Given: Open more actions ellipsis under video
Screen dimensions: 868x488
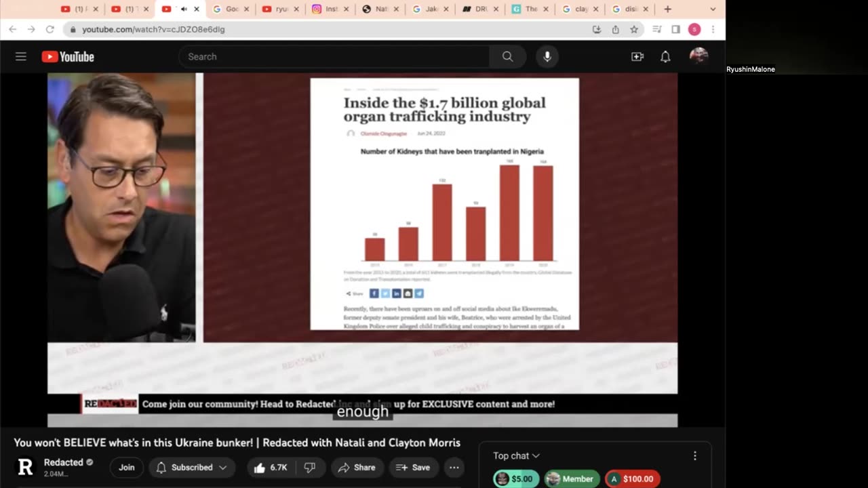Looking at the screenshot, I should pyautogui.click(x=454, y=468).
